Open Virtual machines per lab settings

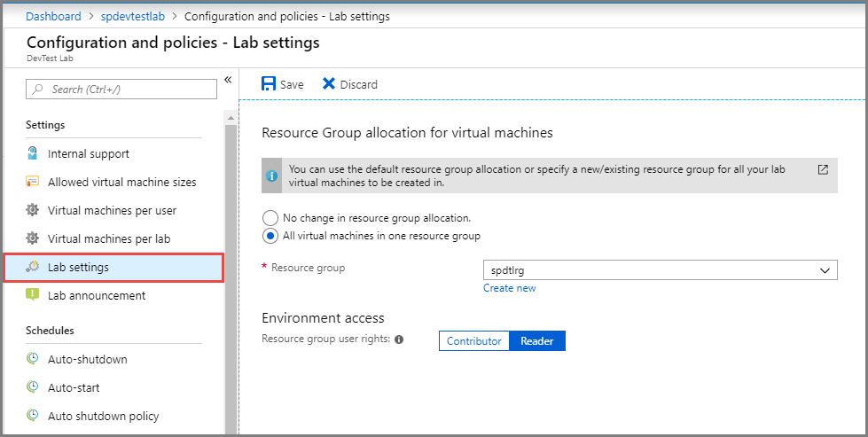[x=109, y=238]
